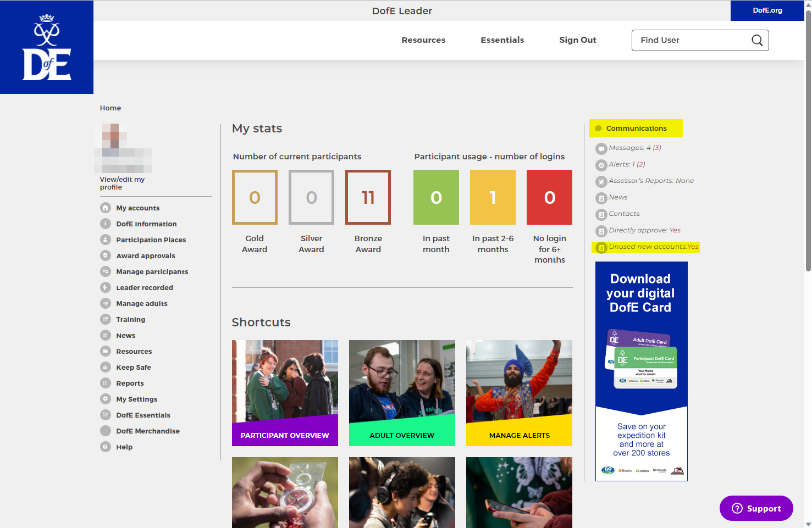Click the Communications News icon
Viewport: 812px width, 528px height.
601,198
